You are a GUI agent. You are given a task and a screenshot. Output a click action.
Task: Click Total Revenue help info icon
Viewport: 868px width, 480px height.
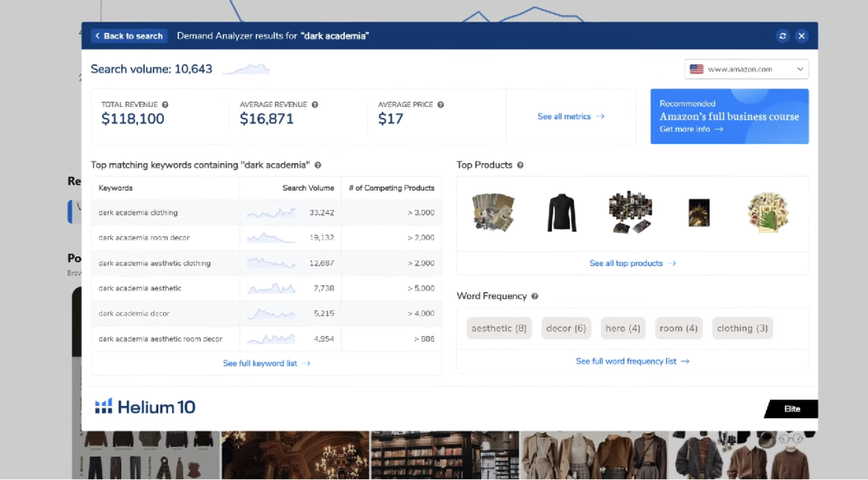pos(165,105)
